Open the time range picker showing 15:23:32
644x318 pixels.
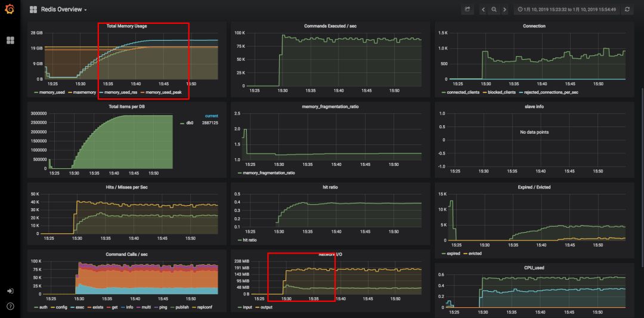pyautogui.click(x=567, y=9)
